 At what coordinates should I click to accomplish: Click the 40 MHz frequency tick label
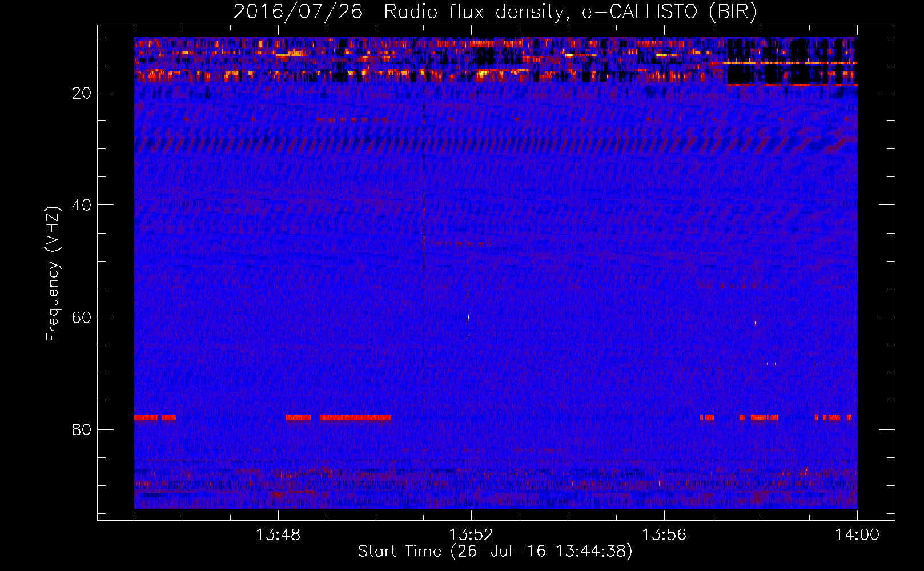point(82,205)
